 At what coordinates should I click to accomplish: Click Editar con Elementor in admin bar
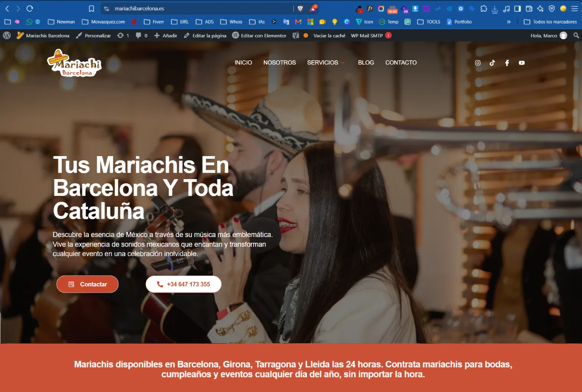click(259, 35)
